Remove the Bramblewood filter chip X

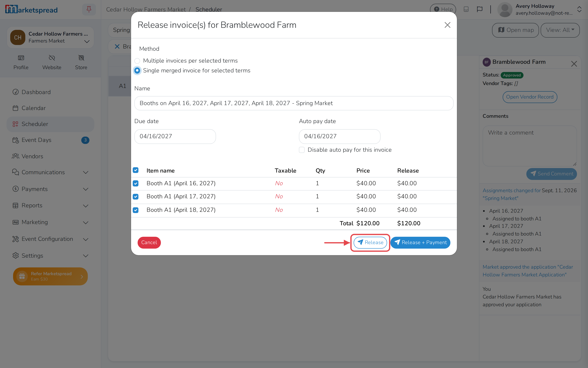(x=117, y=46)
